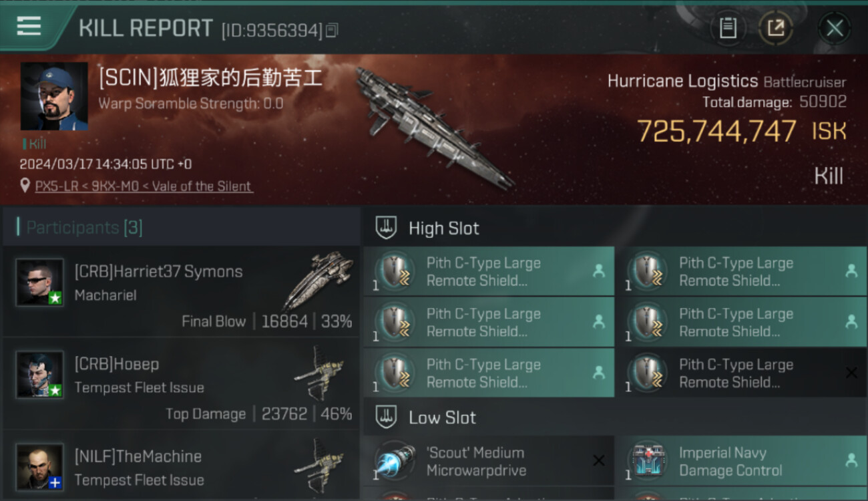Click person icon on Damage Control
The width and height of the screenshot is (868, 501).
851,460
